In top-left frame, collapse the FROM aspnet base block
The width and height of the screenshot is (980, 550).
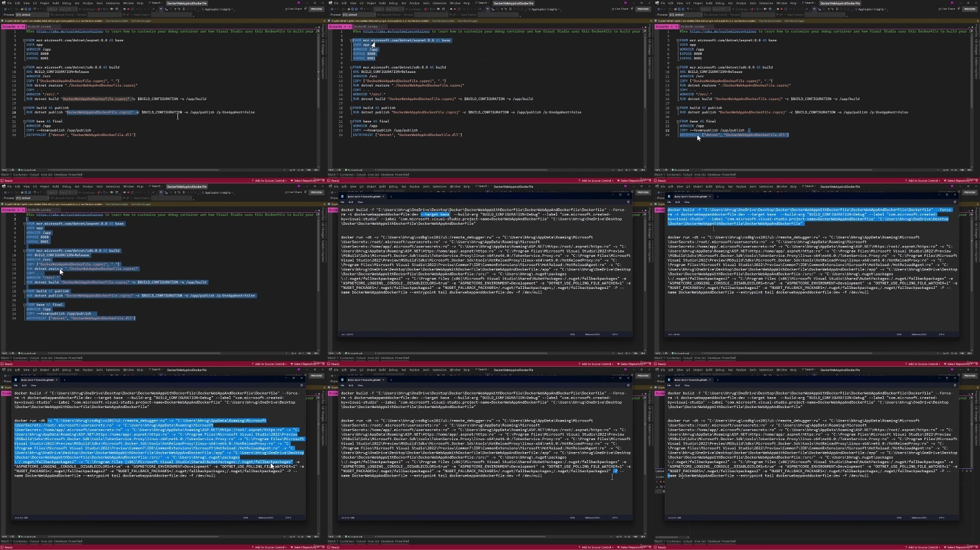point(24,40)
